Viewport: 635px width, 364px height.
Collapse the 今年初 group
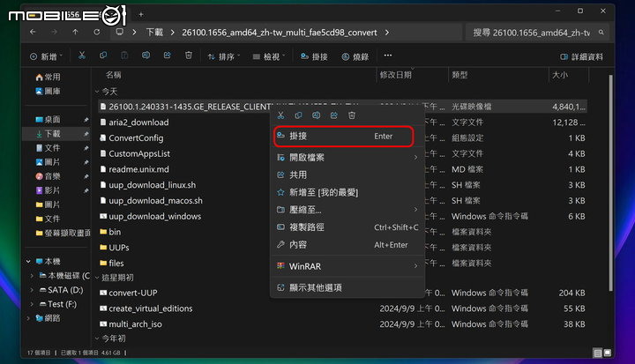click(x=97, y=338)
